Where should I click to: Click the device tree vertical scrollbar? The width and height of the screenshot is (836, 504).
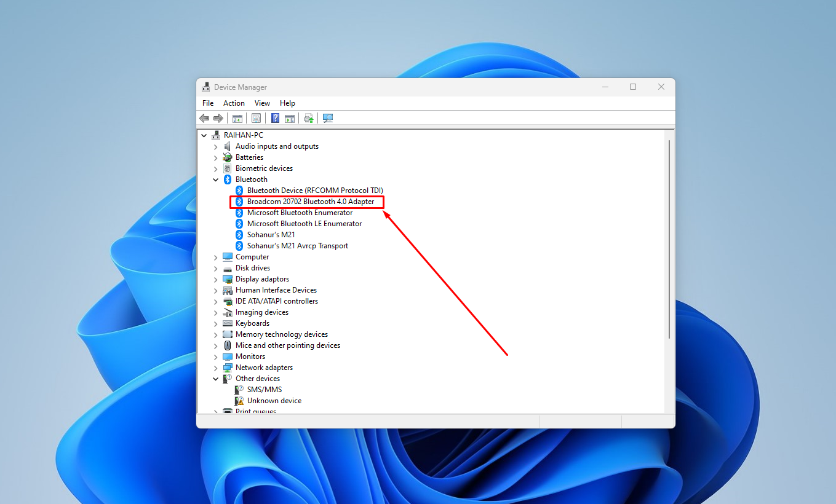coord(669,238)
